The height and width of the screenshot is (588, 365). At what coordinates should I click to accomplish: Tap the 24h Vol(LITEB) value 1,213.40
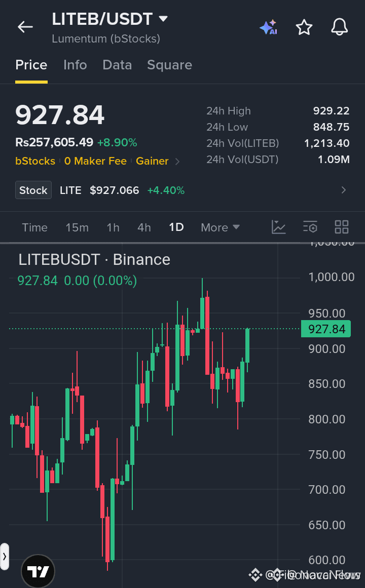[326, 143]
